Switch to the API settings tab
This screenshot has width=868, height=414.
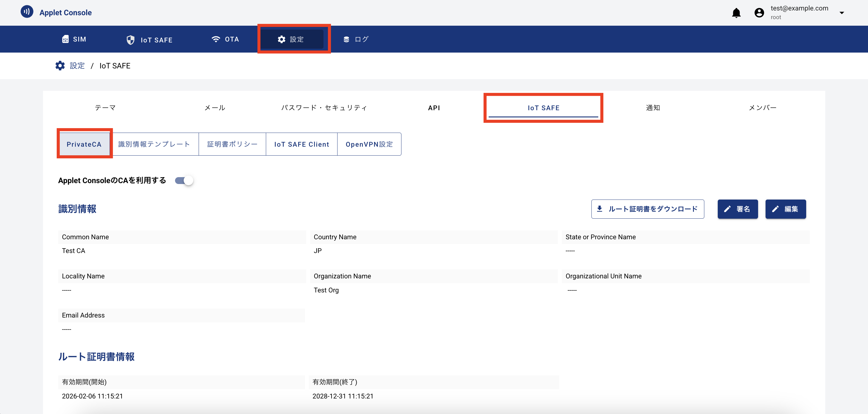434,108
